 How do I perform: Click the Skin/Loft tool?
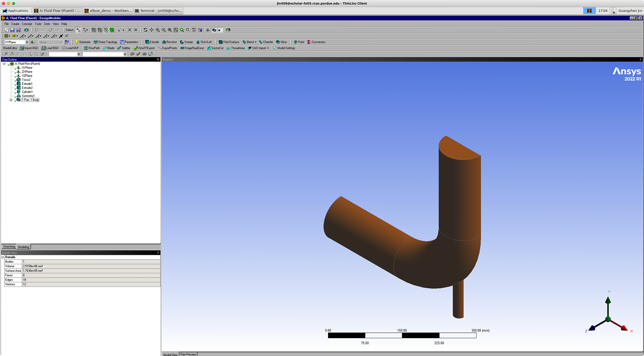(x=204, y=42)
